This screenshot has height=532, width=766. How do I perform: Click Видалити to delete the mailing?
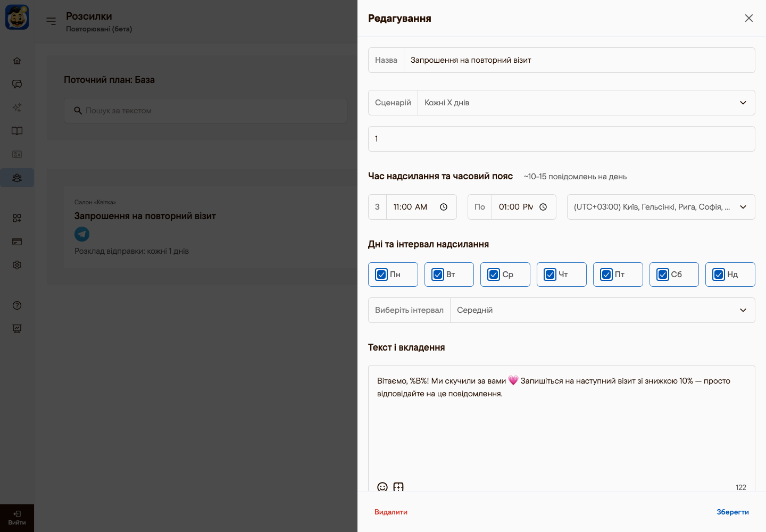391,512
